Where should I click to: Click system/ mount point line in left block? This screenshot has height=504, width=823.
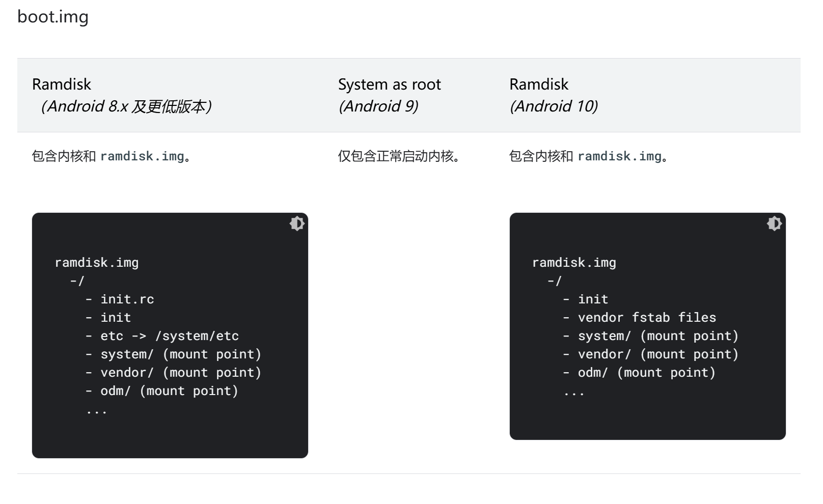coord(173,354)
